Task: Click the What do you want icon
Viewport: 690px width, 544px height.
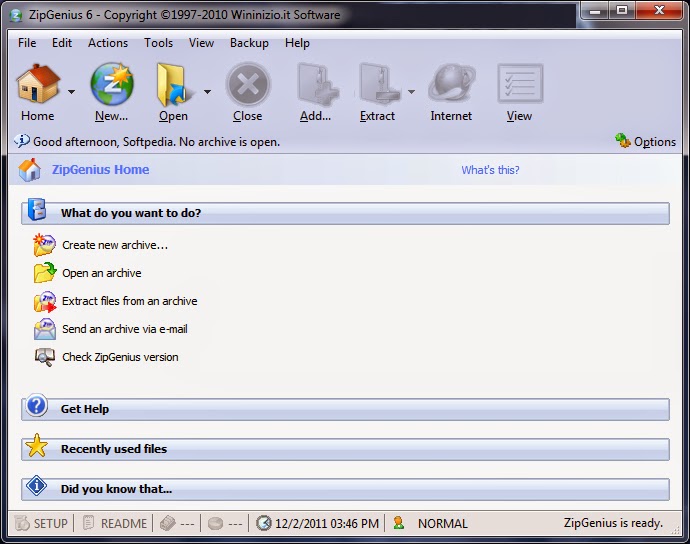Action: tap(37, 210)
